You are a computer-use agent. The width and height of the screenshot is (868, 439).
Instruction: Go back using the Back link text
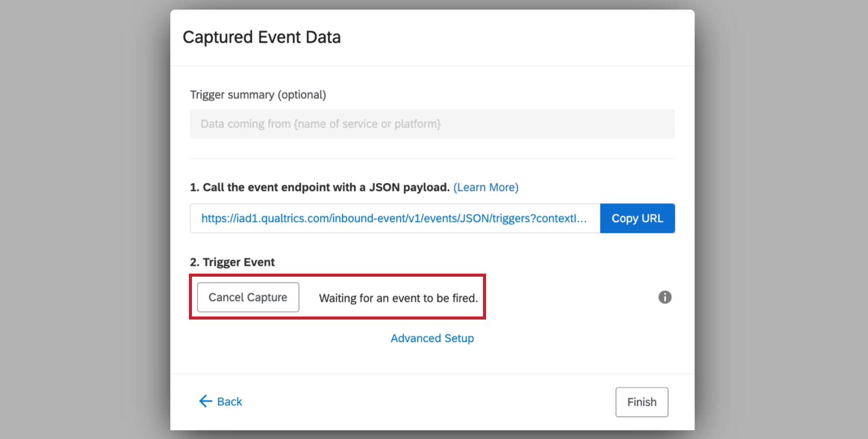pos(230,402)
